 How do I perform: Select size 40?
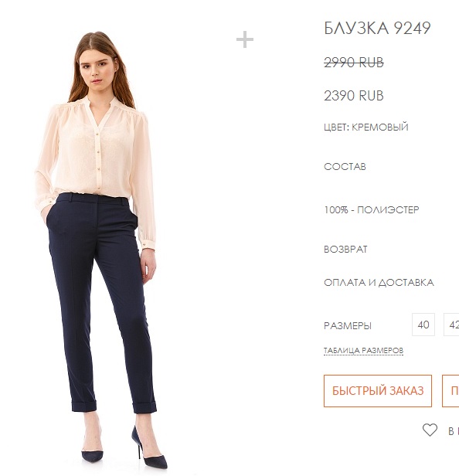423,325
